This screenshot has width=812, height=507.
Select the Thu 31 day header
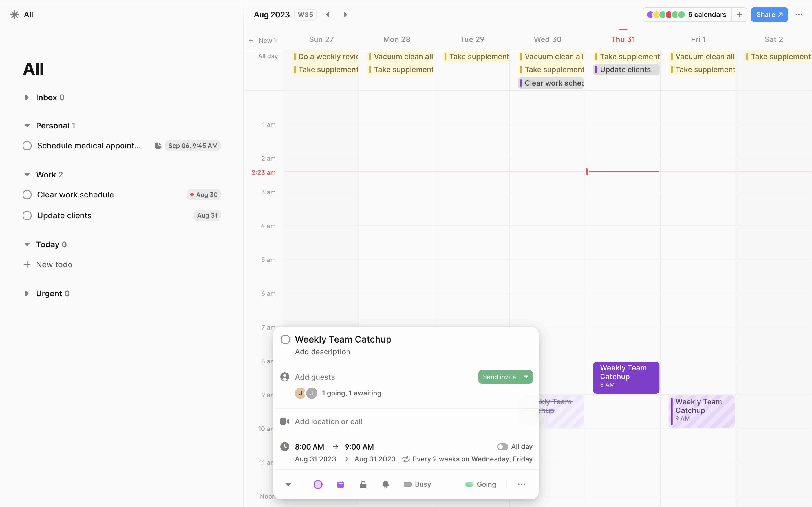(623, 39)
